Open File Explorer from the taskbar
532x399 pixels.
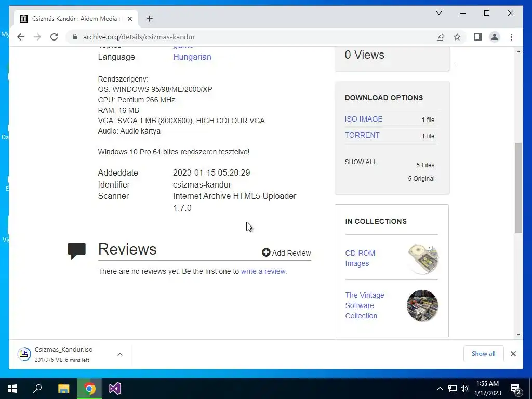coord(63,389)
